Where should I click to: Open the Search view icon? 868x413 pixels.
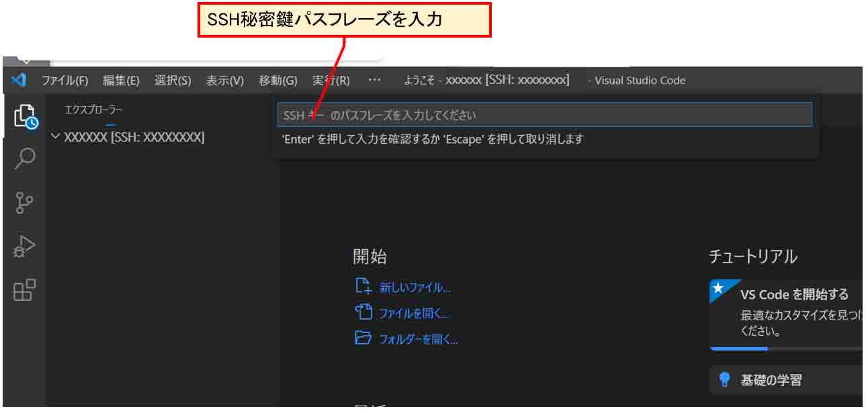coord(25,159)
